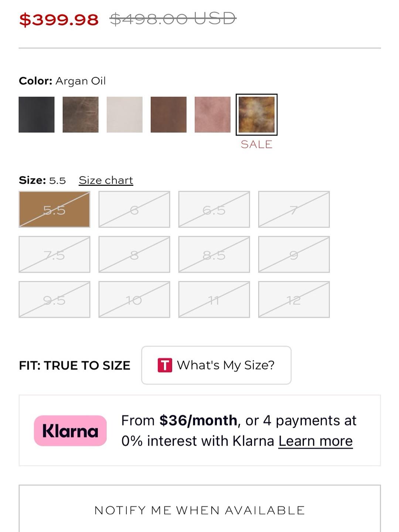
Task: Pick size 12 option
Action: click(x=294, y=299)
